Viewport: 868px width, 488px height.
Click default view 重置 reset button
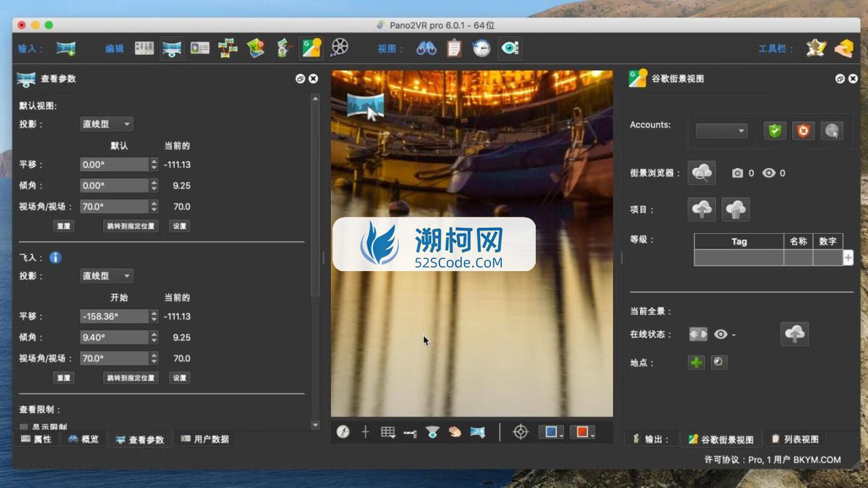click(x=64, y=226)
